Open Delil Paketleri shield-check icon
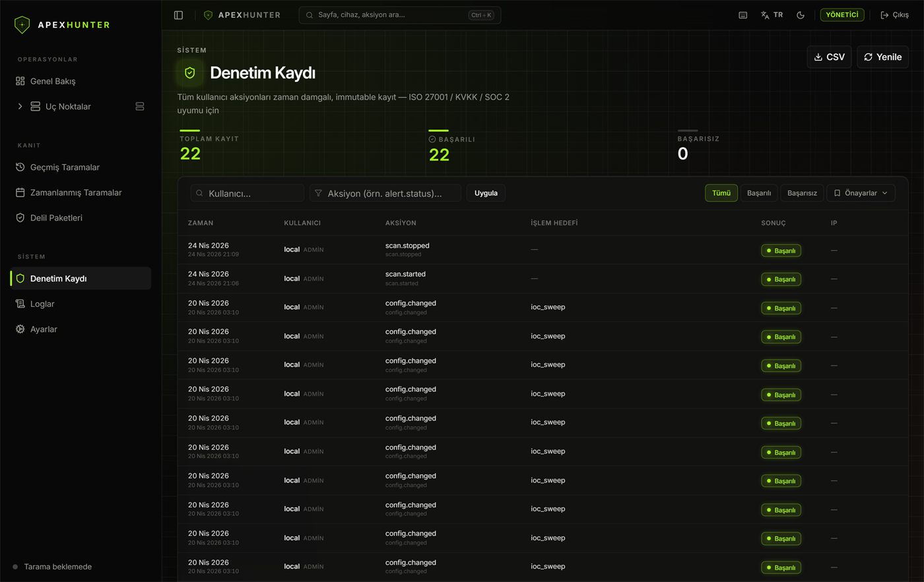Image resolution: width=924 pixels, height=582 pixels. [x=20, y=218]
